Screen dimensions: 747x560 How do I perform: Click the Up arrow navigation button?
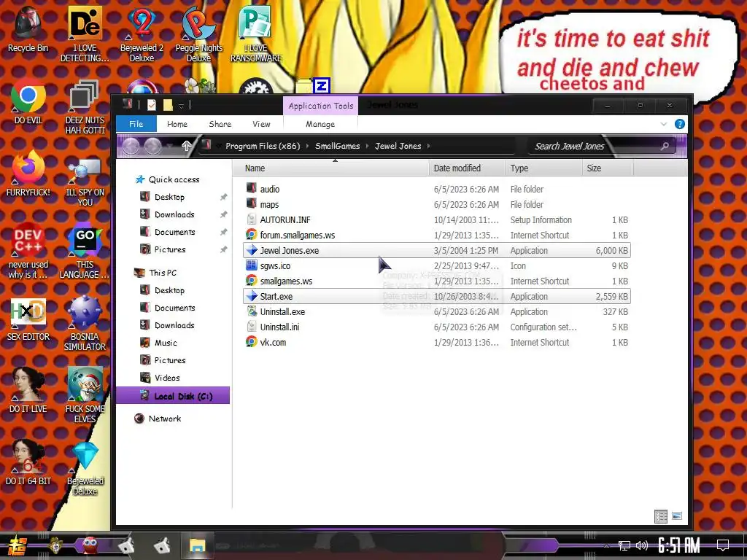pos(186,146)
